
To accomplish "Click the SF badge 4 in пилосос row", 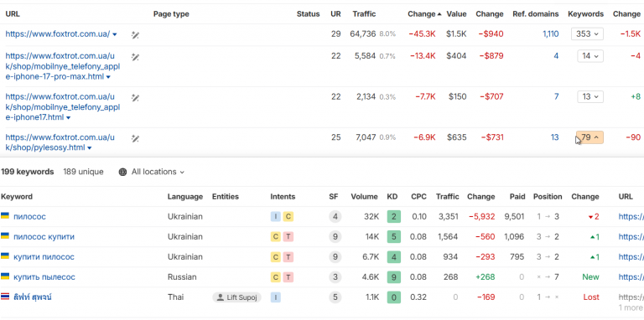I will (x=335, y=217).
